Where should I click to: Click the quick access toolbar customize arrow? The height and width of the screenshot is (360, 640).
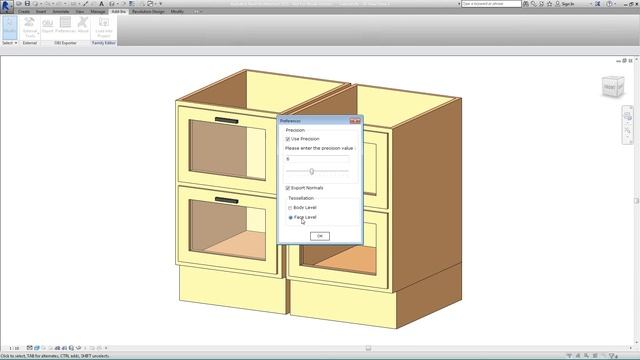pos(160,4)
